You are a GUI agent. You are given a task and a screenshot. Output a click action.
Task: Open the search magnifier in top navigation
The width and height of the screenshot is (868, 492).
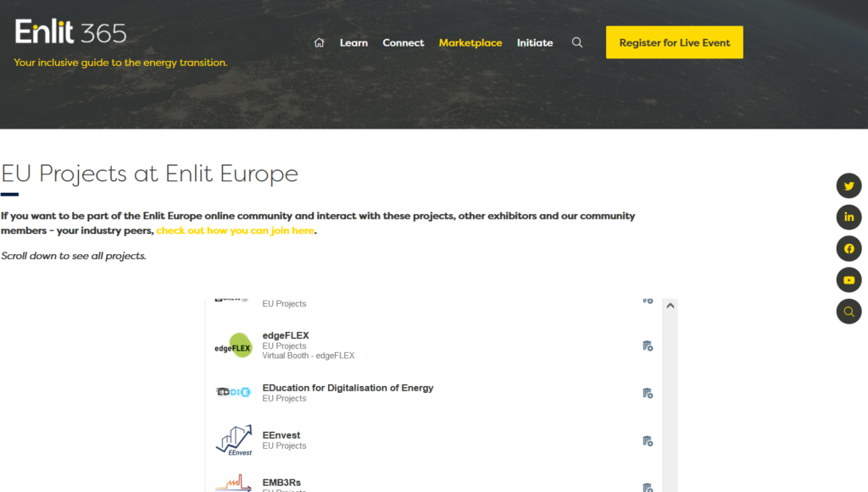pyautogui.click(x=577, y=42)
